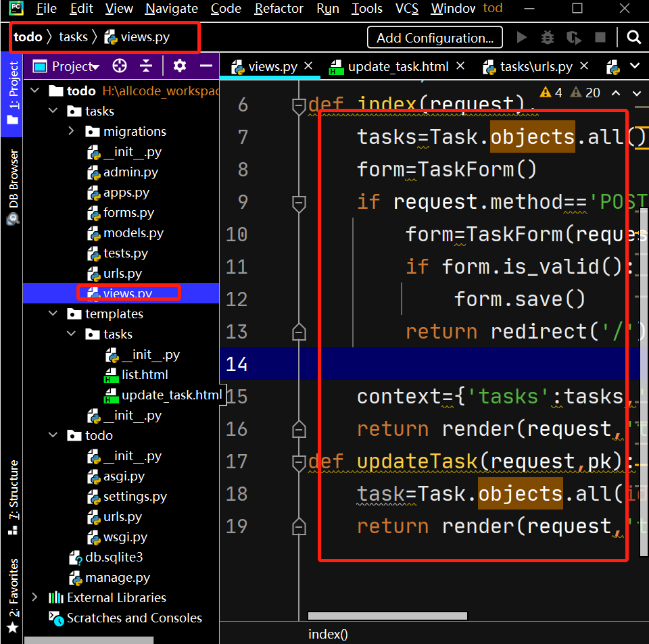Show hidden editor tabs dropdown arrow
The height and width of the screenshot is (644, 649).
click(635, 66)
